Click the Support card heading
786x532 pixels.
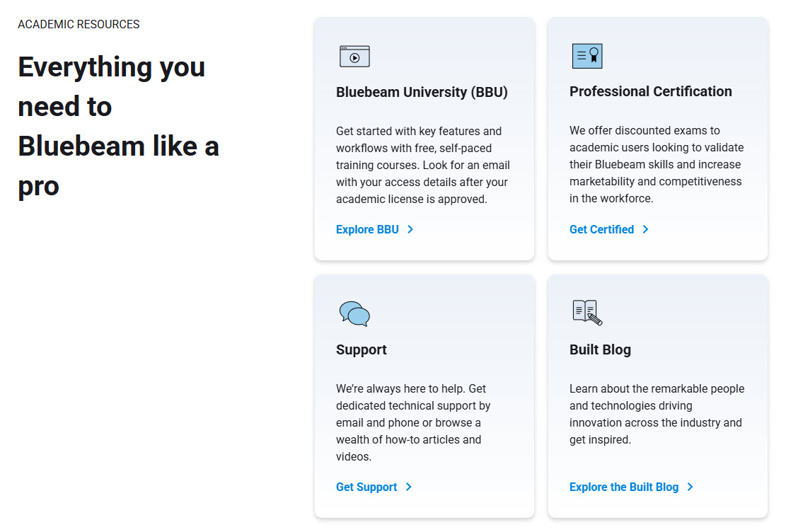click(362, 349)
